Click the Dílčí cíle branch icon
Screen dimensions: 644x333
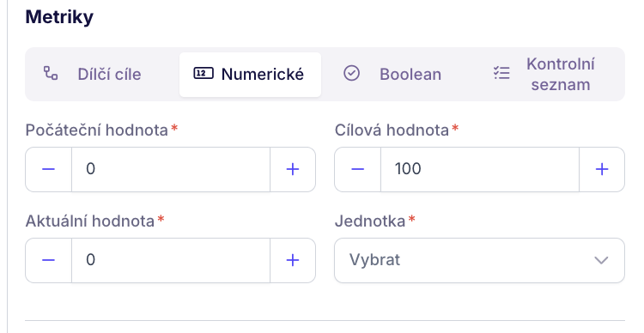51,74
